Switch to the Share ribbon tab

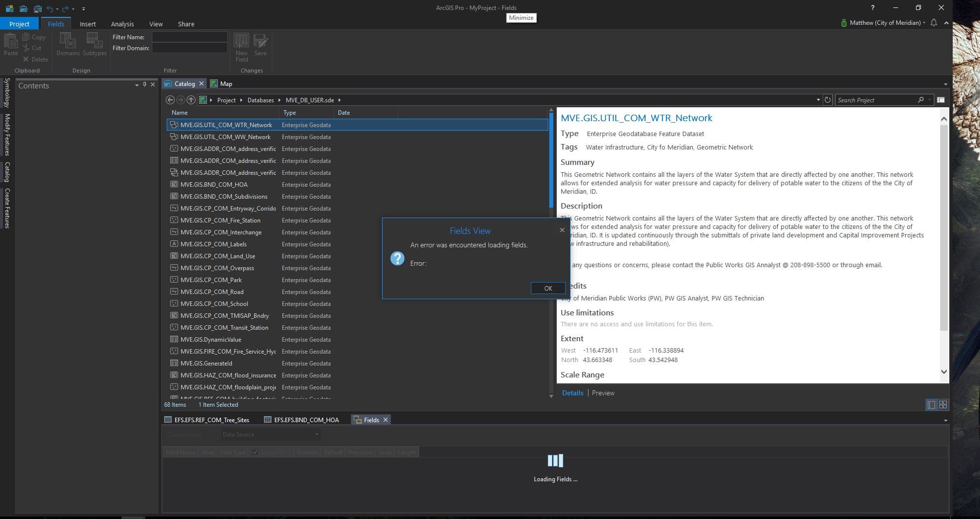click(186, 24)
